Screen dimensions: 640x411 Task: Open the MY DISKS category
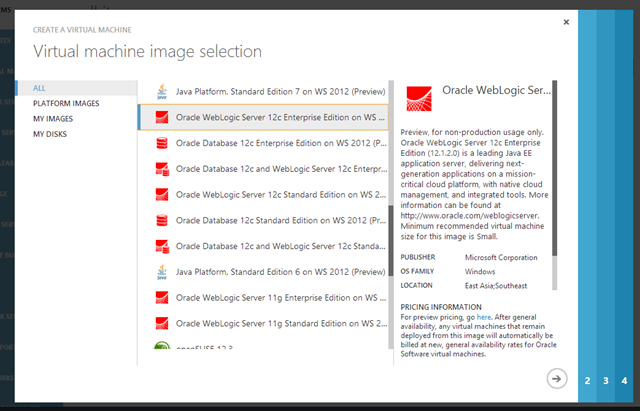point(50,134)
